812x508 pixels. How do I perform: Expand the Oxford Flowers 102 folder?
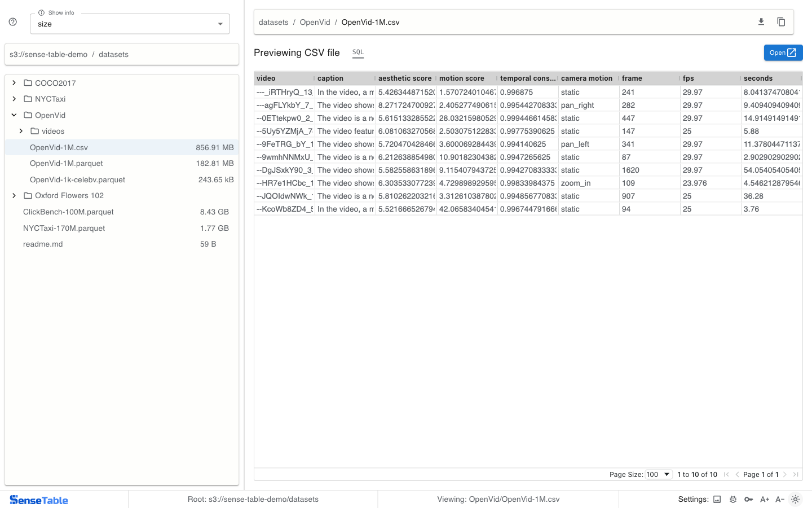coord(14,196)
